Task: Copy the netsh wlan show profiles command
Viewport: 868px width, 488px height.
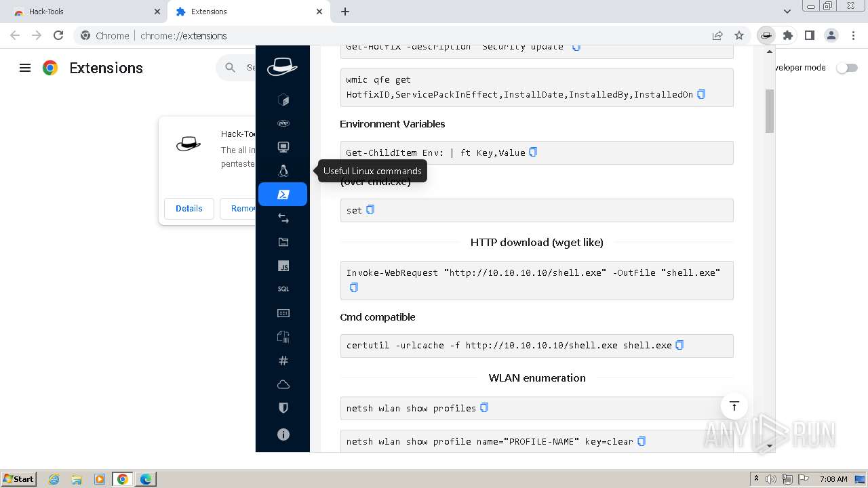Action: click(484, 407)
